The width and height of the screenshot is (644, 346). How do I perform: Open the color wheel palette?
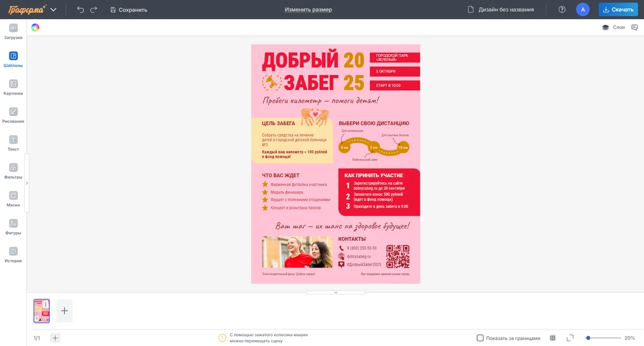click(x=35, y=28)
